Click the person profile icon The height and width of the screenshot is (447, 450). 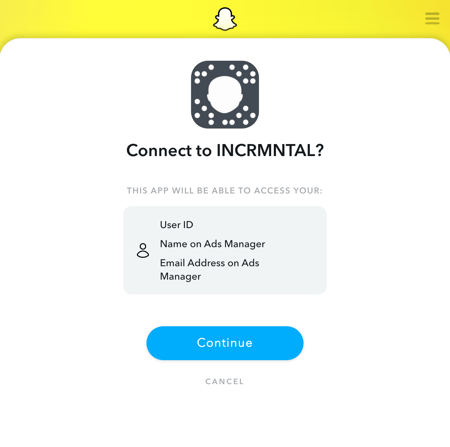click(143, 250)
